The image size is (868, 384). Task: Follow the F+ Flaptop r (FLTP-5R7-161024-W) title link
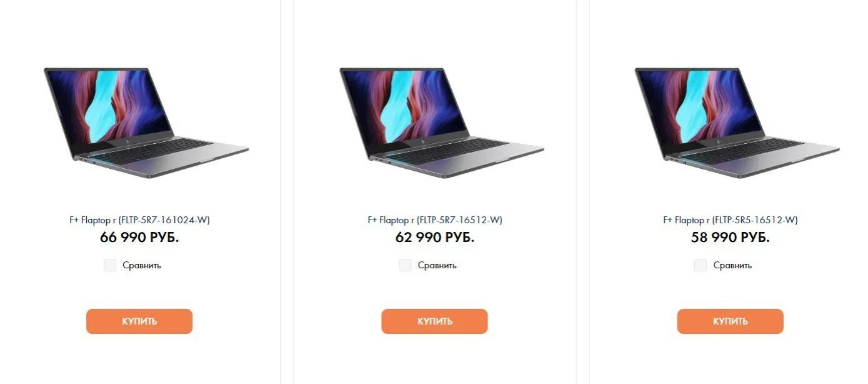pos(139,220)
